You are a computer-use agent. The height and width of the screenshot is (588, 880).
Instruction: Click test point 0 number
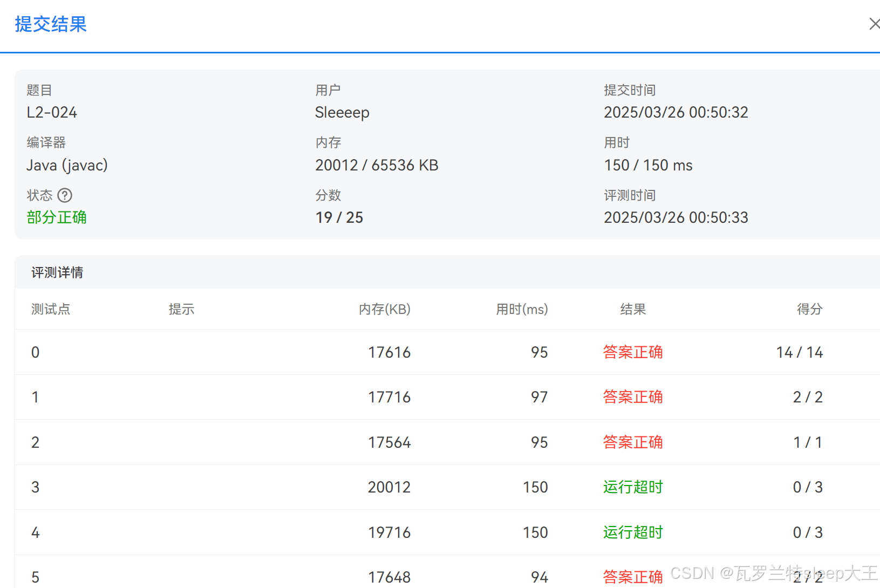click(x=35, y=352)
